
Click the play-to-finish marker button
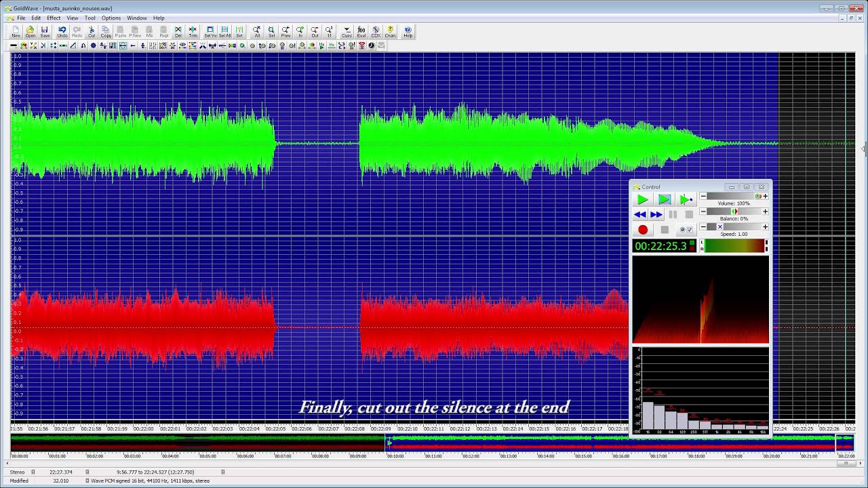pos(686,199)
